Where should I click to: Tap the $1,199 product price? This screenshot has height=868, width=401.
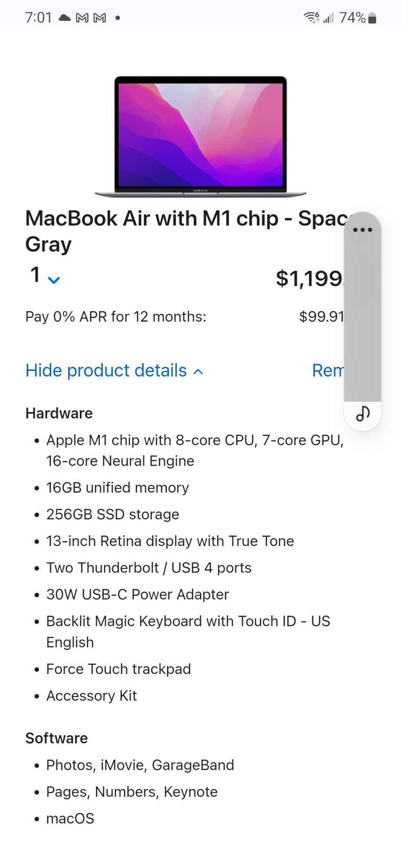(x=309, y=278)
